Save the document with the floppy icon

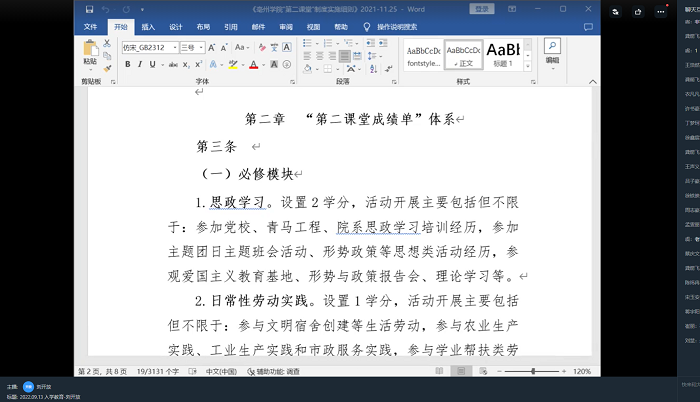[89, 9]
